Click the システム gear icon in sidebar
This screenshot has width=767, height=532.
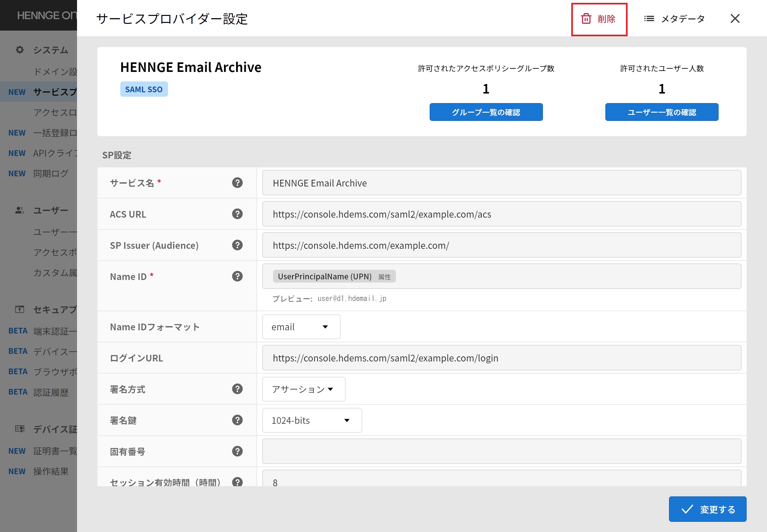20,50
